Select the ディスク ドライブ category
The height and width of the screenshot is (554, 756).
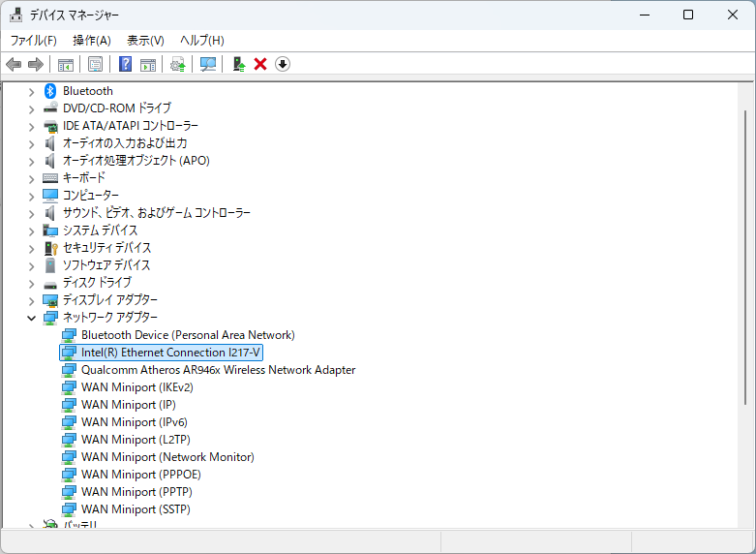(x=97, y=283)
